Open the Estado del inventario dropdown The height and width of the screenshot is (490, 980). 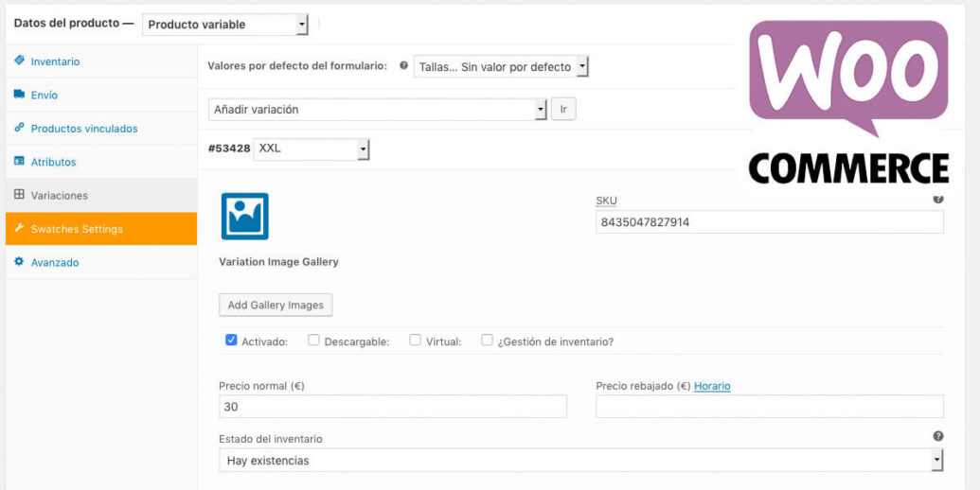pyautogui.click(x=580, y=461)
